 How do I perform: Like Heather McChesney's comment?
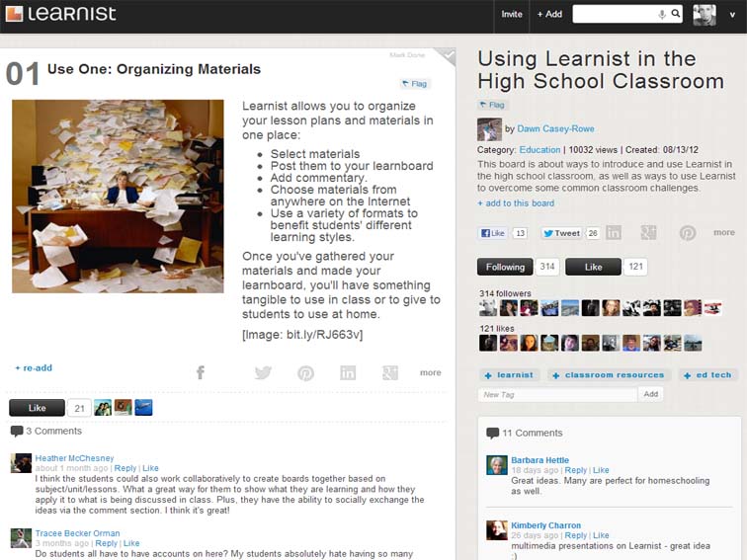pyautogui.click(x=150, y=468)
